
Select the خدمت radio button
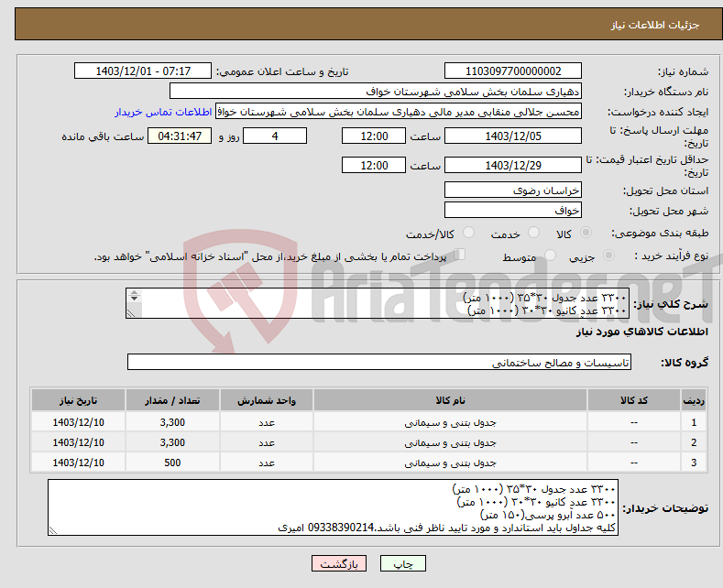coord(533,233)
